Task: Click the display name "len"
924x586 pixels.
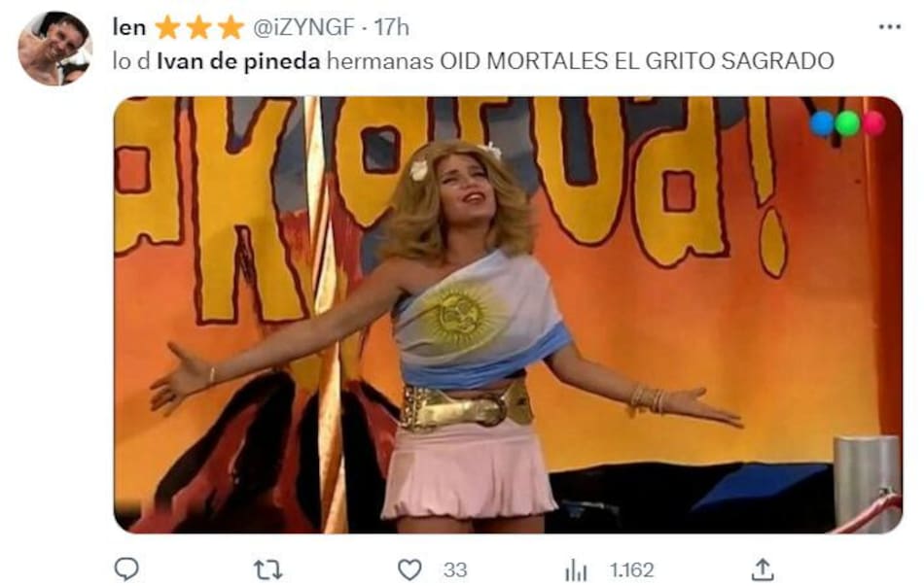Action: pyautogui.click(x=129, y=27)
